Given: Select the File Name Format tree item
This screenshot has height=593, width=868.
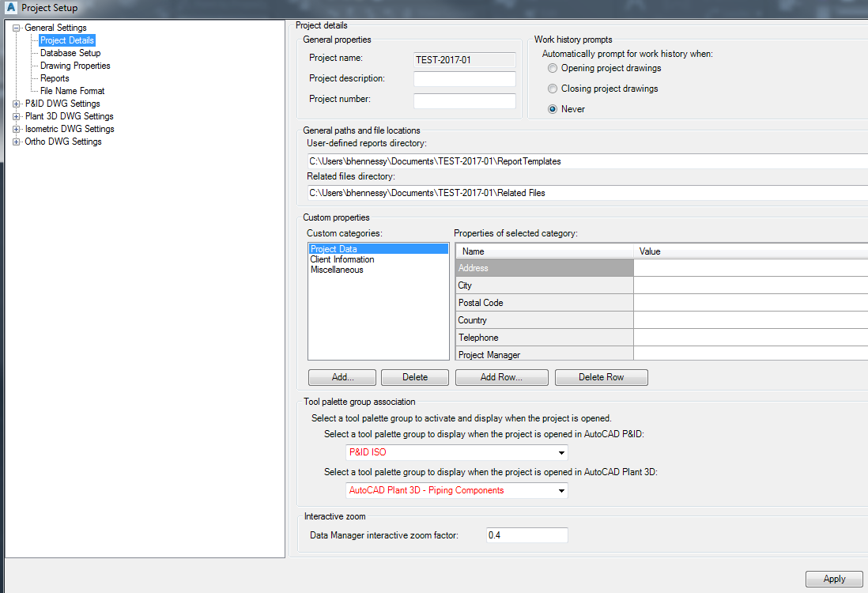Looking at the screenshot, I should [71, 90].
